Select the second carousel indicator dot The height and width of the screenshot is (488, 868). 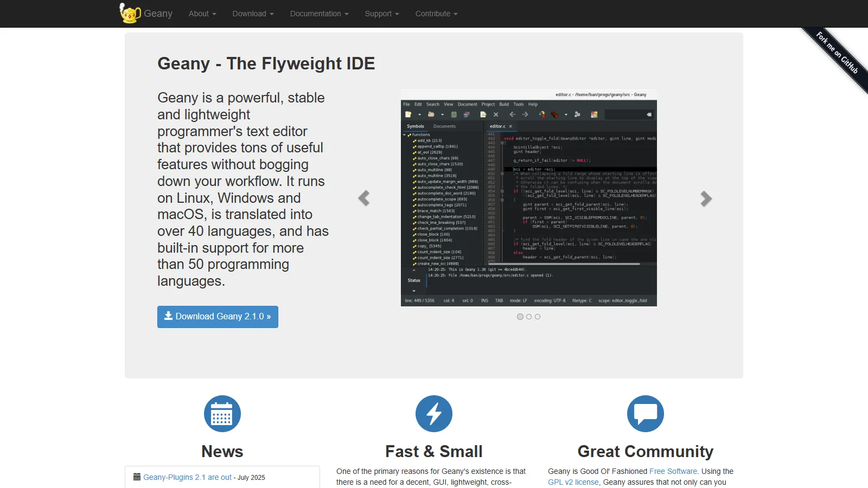pos(529,317)
